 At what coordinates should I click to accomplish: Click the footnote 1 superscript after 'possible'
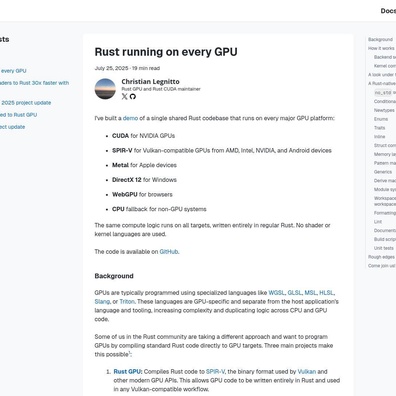130,353
